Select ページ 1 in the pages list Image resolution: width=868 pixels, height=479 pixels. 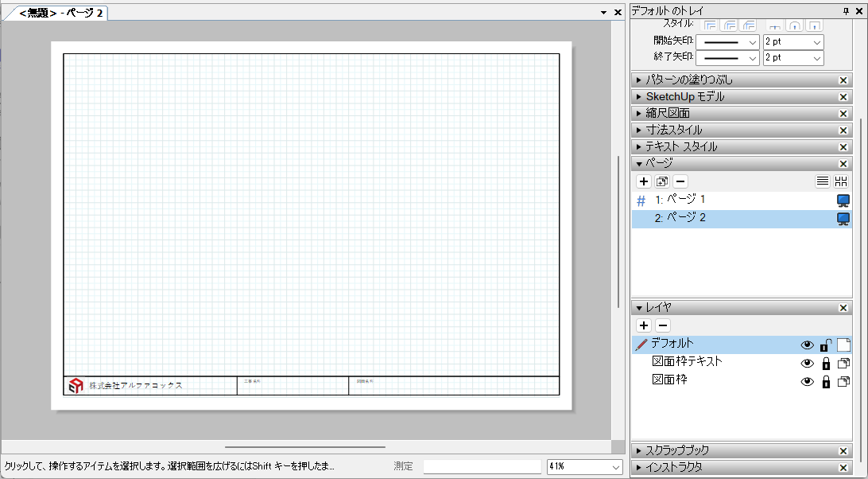(680, 200)
